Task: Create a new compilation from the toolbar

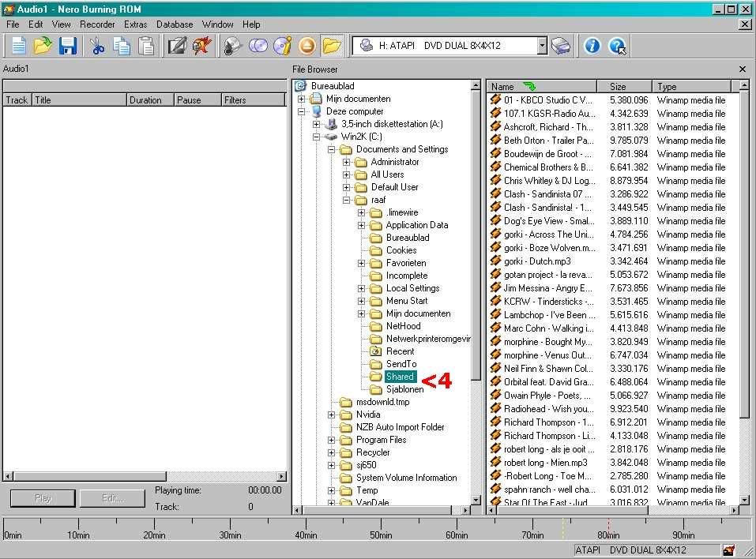Action: (18, 47)
